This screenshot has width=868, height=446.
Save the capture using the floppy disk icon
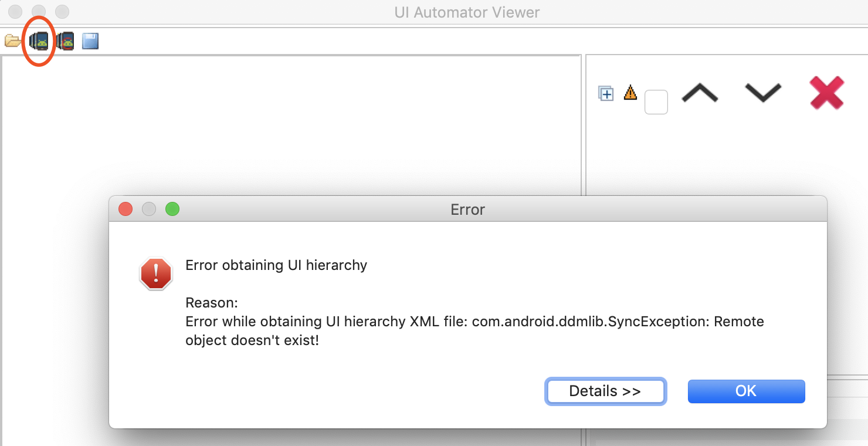[x=90, y=41]
